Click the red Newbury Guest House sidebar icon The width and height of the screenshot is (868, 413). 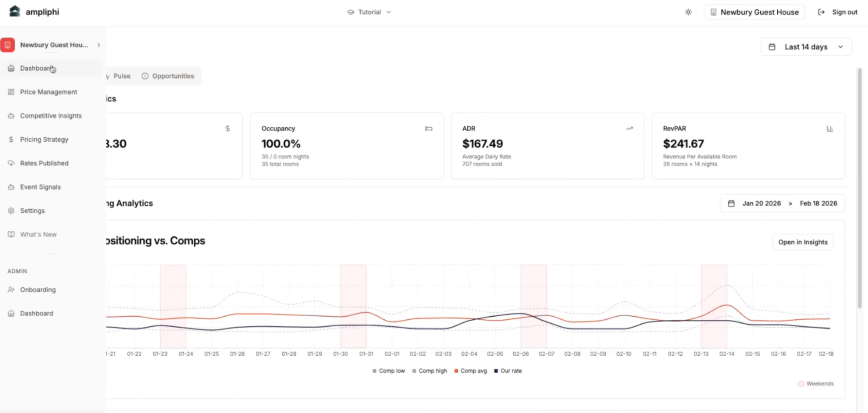[x=7, y=45]
